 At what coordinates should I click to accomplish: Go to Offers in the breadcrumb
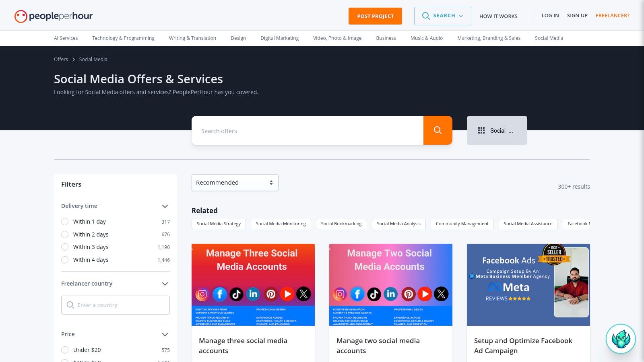point(61,60)
